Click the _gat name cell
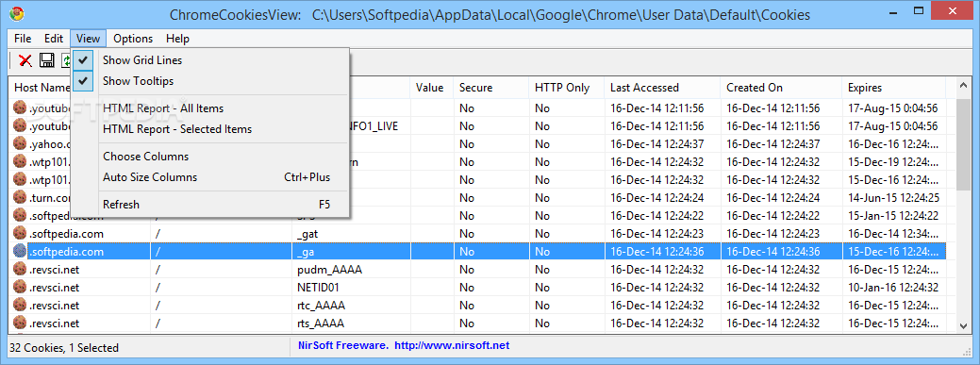This screenshot has width=980, height=365. pyautogui.click(x=308, y=234)
